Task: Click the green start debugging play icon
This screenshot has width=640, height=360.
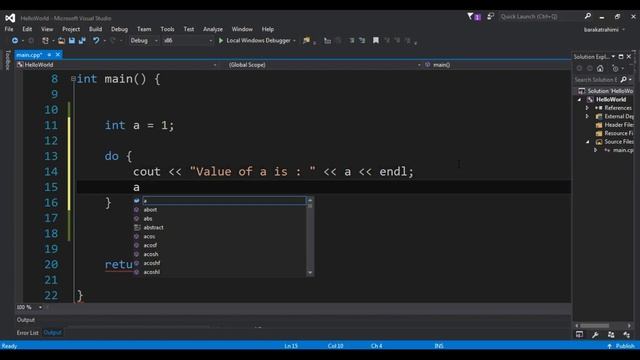Action: [221, 40]
